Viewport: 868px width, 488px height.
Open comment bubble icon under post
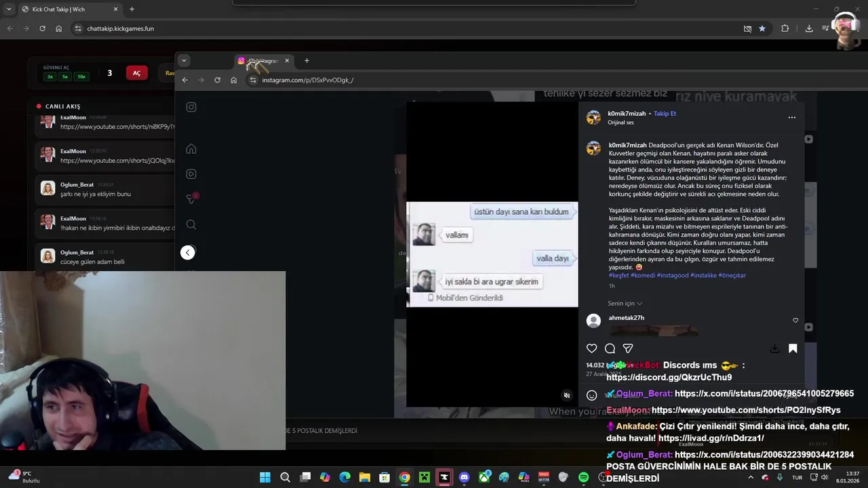(610, 348)
